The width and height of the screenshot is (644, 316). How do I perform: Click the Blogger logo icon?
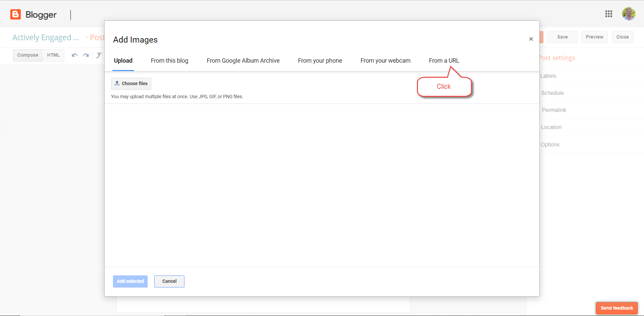point(15,14)
